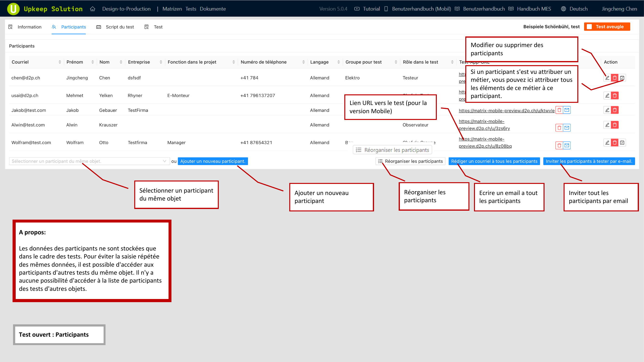
Task: Edit the usai@d2p.ch participant row
Action: tap(607, 95)
